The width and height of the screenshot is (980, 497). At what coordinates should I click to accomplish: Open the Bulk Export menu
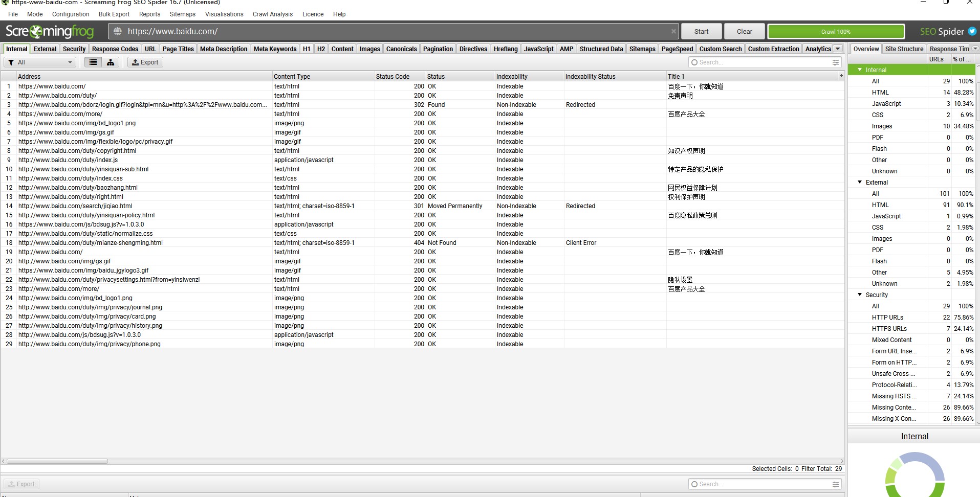coord(114,14)
